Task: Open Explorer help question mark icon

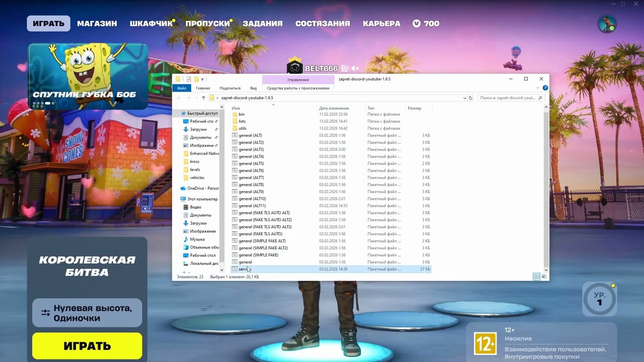Action: pos(545,88)
